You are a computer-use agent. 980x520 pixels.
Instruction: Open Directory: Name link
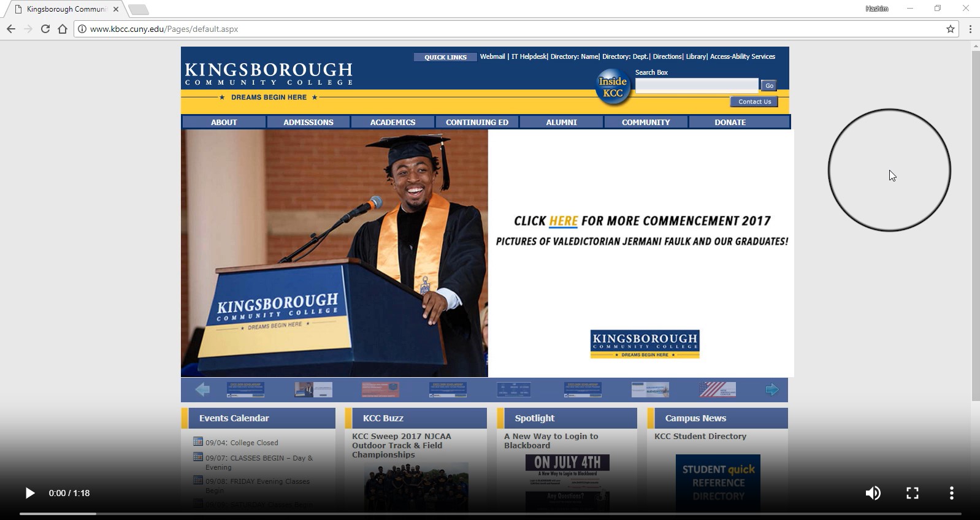tap(574, 56)
